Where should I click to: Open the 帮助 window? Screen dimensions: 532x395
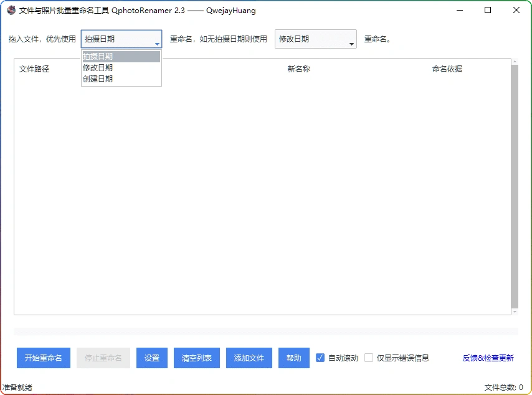coord(293,358)
